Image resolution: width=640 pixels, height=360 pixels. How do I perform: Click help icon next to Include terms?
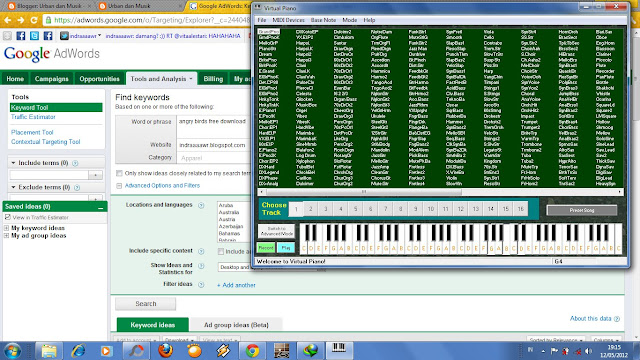tap(75, 163)
